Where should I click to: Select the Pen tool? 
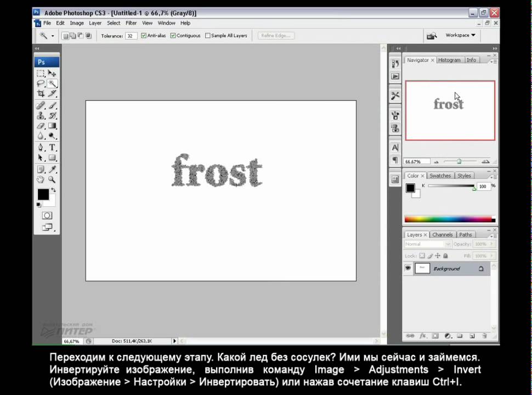[41, 148]
